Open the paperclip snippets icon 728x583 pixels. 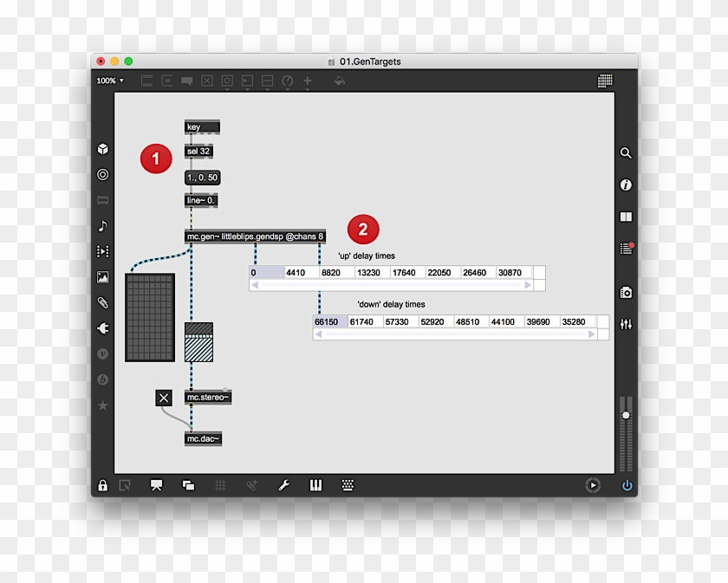102,302
